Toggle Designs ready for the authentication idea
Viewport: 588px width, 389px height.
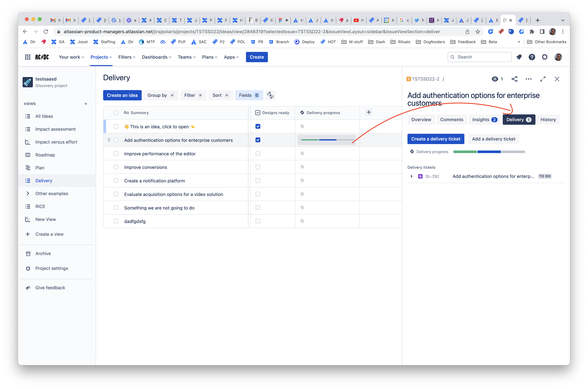pos(258,140)
